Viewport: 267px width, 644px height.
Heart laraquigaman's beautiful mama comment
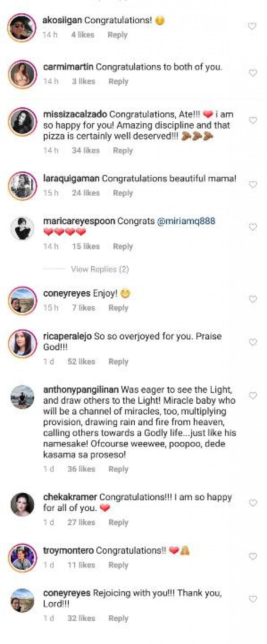click(x=253, y=185)
